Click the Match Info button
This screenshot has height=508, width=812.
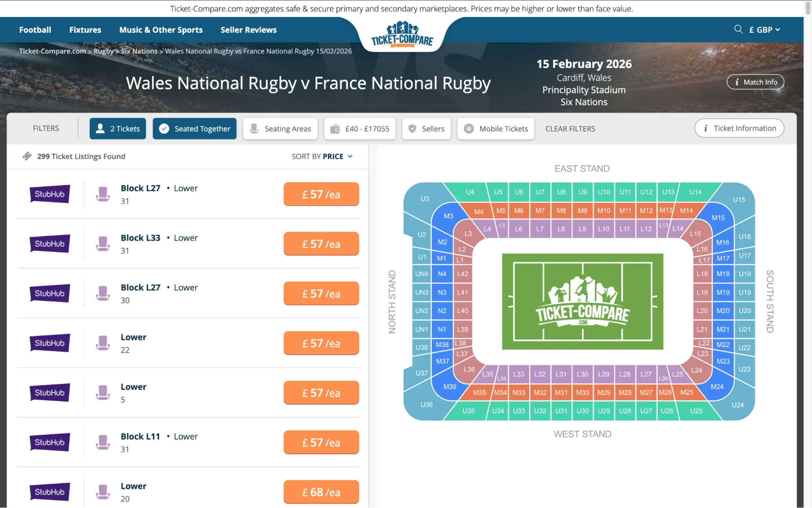pyautogui.click(x=755, y=82)
